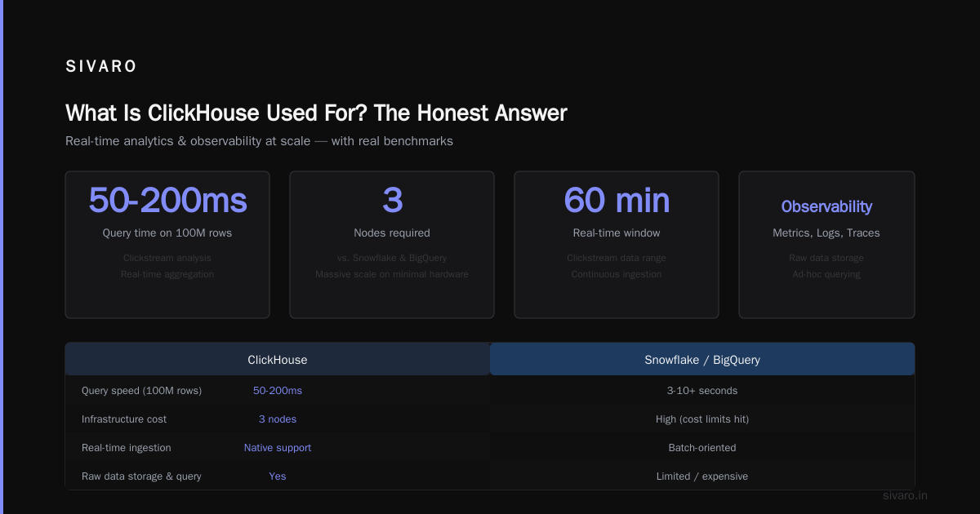Click the '50-200ms' table cell

(x=278, y=391)
